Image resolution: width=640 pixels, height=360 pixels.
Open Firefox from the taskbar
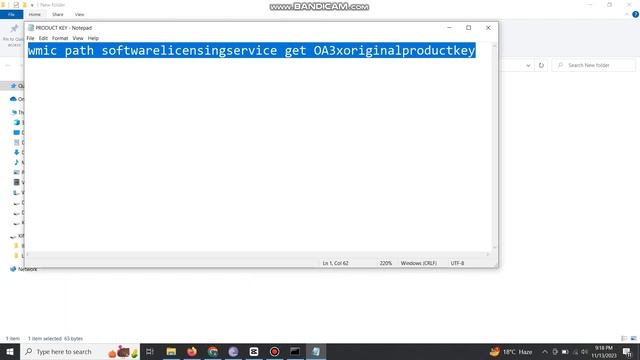click(x=192, y=351)
